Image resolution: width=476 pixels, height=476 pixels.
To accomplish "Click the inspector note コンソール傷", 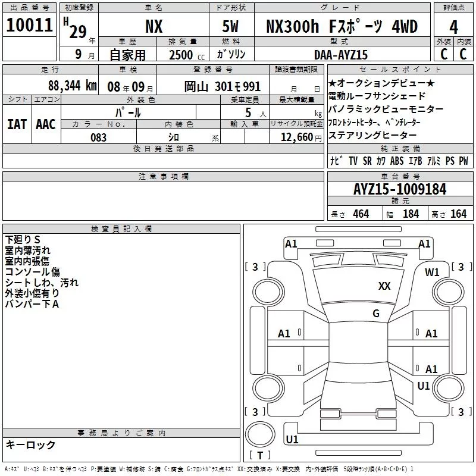I will point(33,272).
